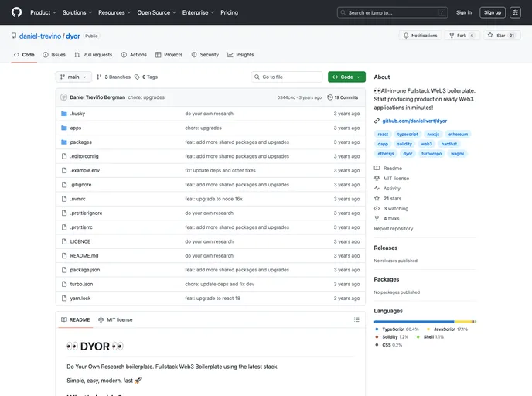Click the book icon next to Readme in About
532x396 pixels.
click(377, 169)
